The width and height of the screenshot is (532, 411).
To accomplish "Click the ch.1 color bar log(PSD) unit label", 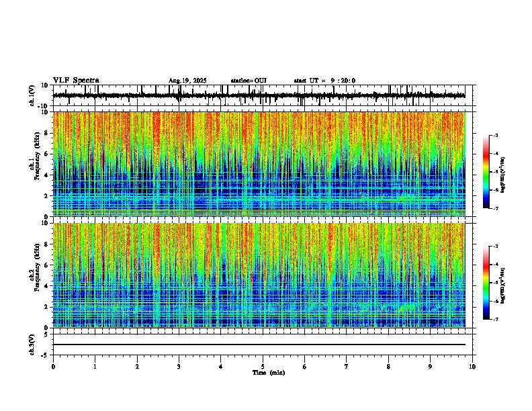I will tap(502, 175).
